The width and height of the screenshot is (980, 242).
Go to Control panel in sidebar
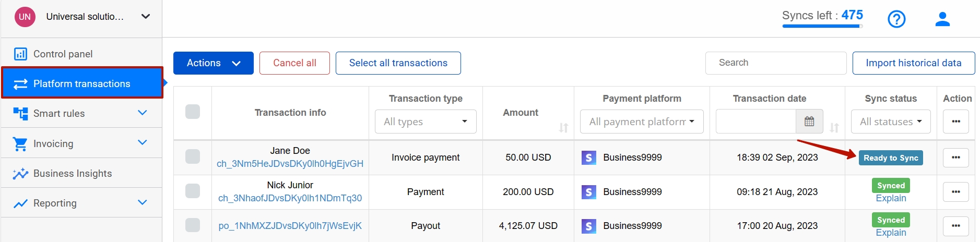pyautogui.click(x=63, y=54)
